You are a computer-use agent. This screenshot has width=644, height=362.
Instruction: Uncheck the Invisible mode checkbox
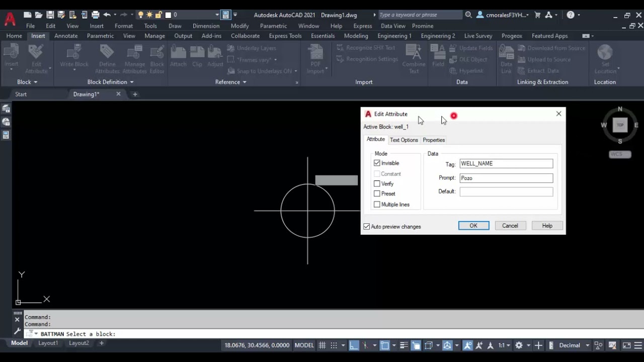tap(377, 163)
